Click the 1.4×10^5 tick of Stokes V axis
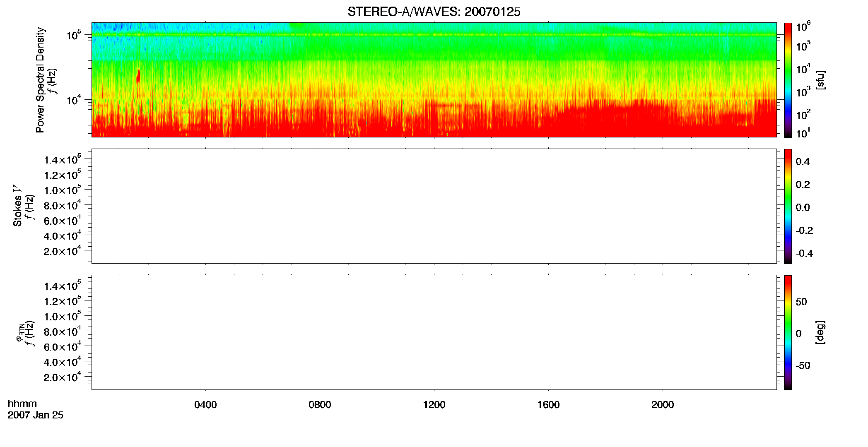The width and height of the screenshot is (868, 447). 63,160
